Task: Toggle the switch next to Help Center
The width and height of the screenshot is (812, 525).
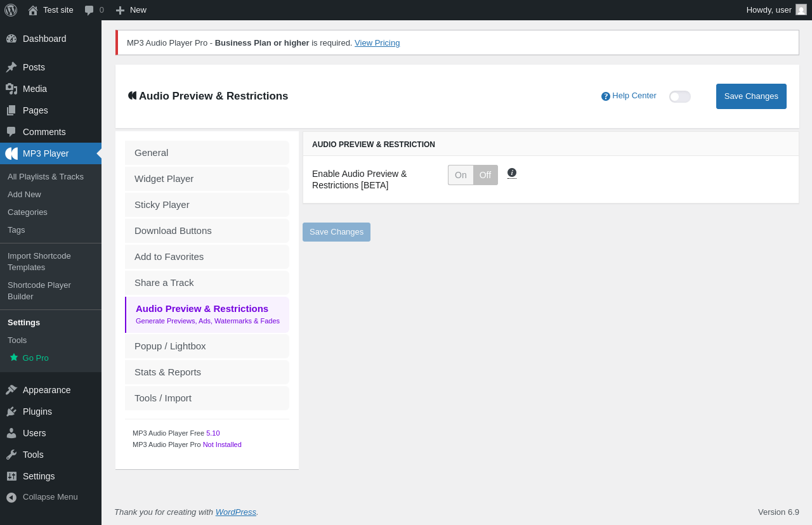Action: 680,96
